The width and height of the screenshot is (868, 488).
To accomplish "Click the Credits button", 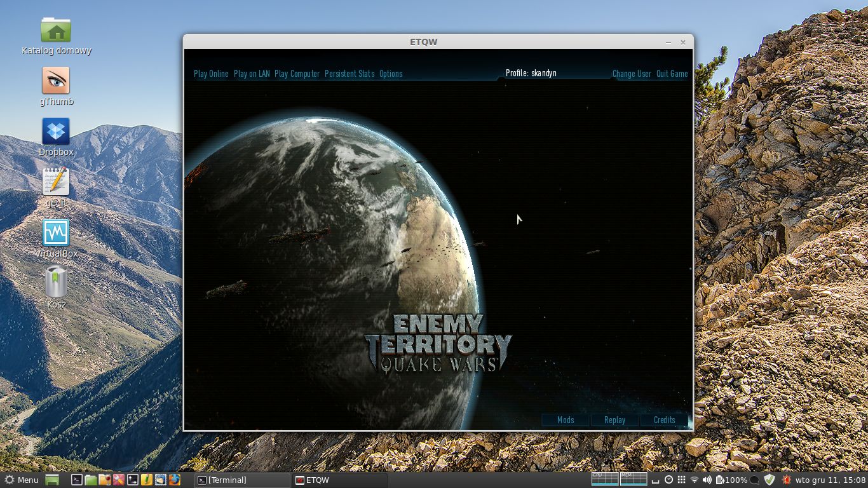I will click(x=664, y=420).
